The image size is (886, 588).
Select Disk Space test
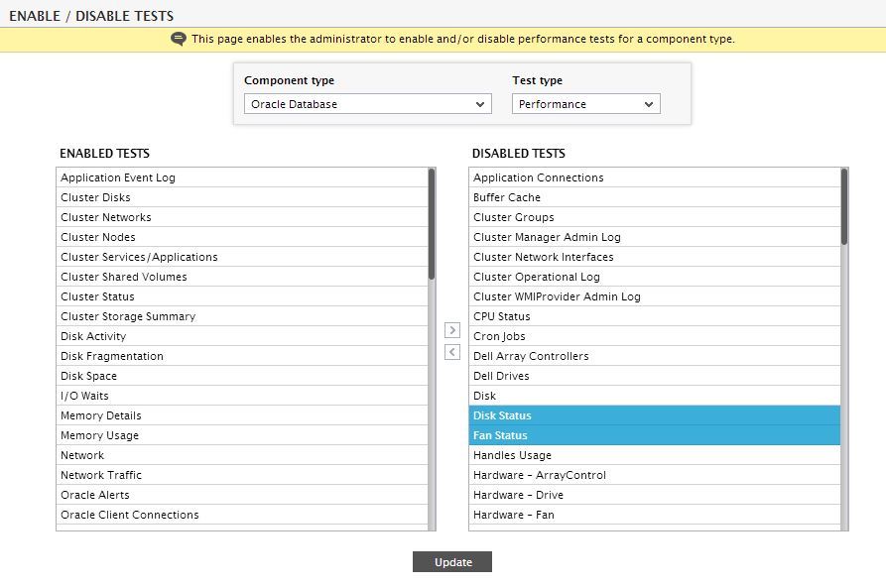(x=242, y=376)
